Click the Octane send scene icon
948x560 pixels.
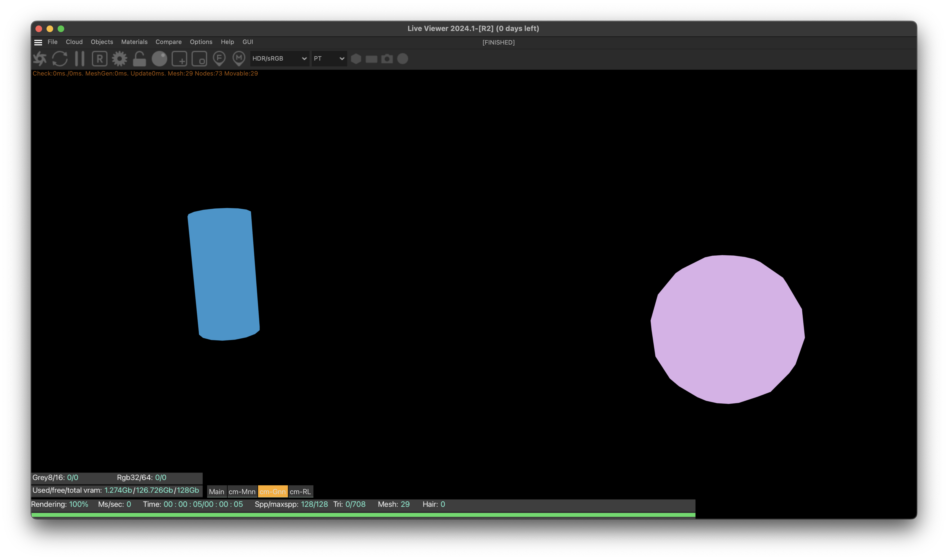(x=40, y=59)
